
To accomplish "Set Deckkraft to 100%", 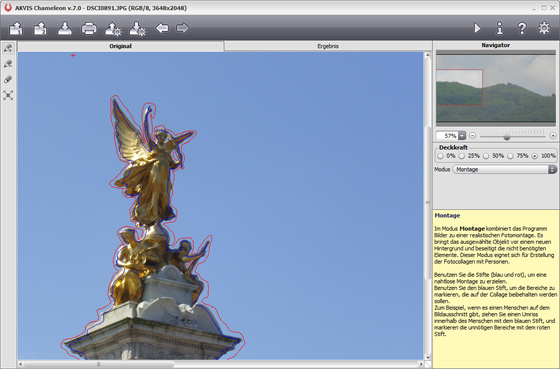I will [x=535, y=156].
